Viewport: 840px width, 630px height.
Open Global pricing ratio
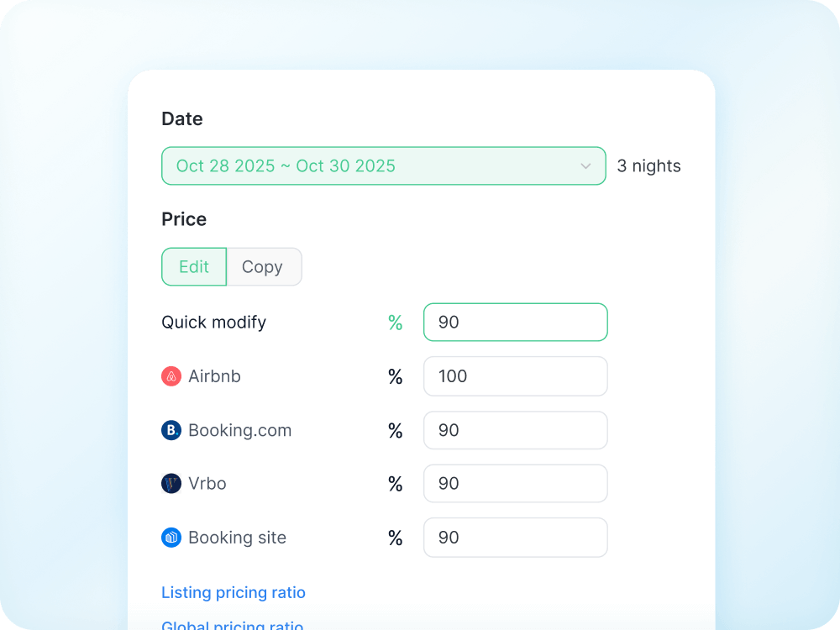click(232, 625)
